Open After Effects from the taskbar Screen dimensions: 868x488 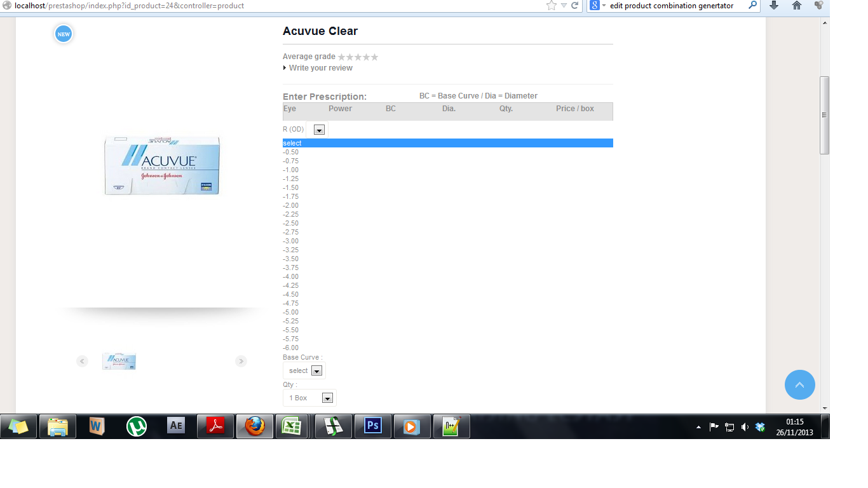coord(176,426)
